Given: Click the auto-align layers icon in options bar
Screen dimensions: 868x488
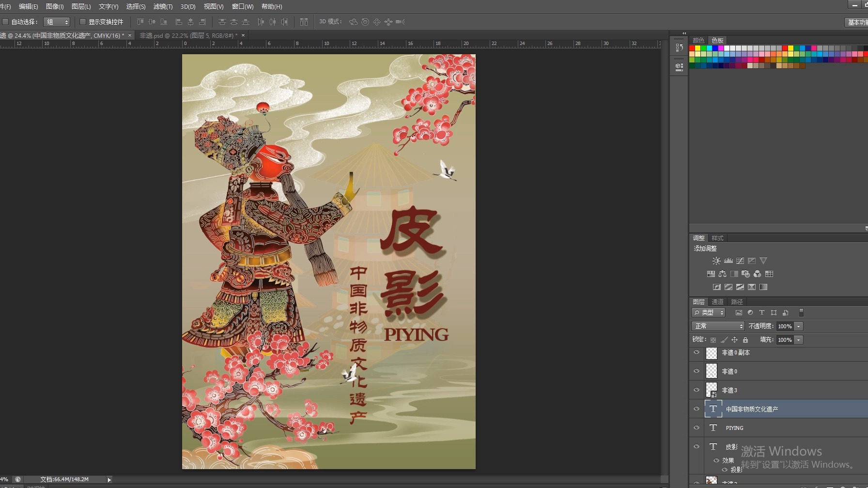Looking at the screenshot, I should coord(304,22).
